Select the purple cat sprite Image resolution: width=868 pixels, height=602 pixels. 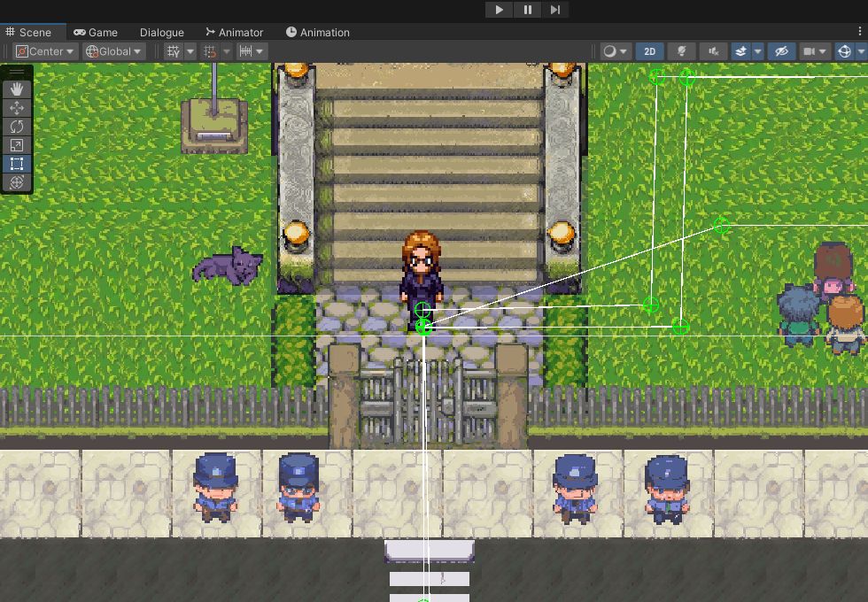[x=227, y=266]
